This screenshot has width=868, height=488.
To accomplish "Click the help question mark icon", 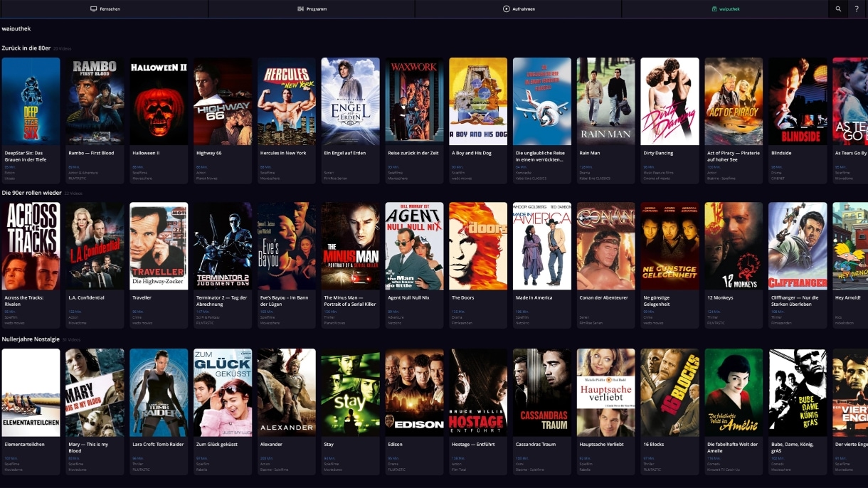I will coord(857,9).
